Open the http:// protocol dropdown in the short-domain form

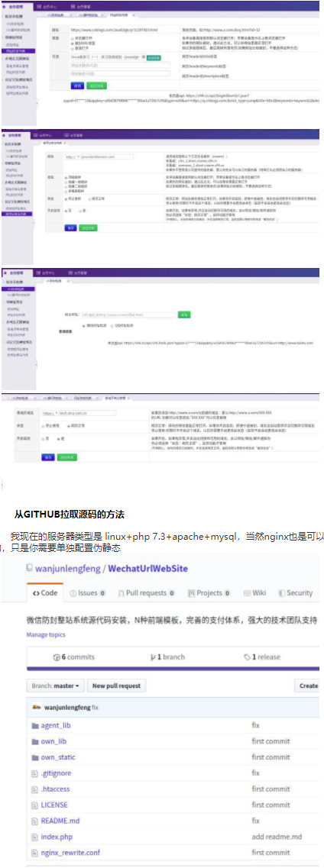(x=73, y=156)
